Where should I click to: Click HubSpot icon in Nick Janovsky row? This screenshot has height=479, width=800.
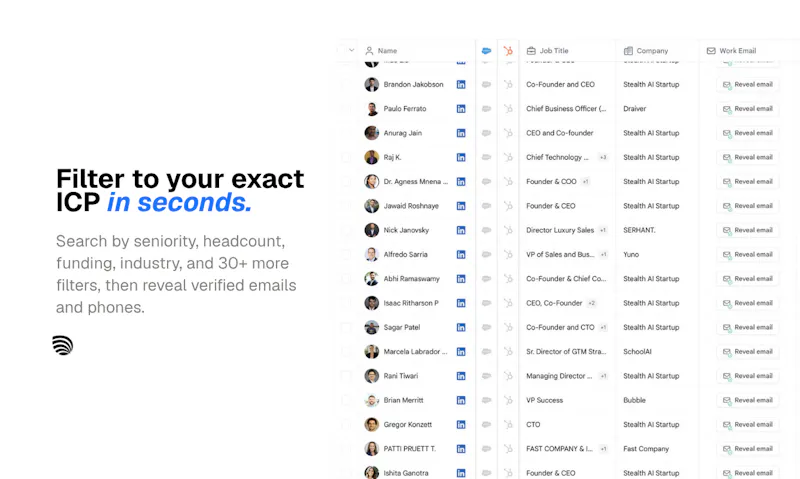pos(508,230)
